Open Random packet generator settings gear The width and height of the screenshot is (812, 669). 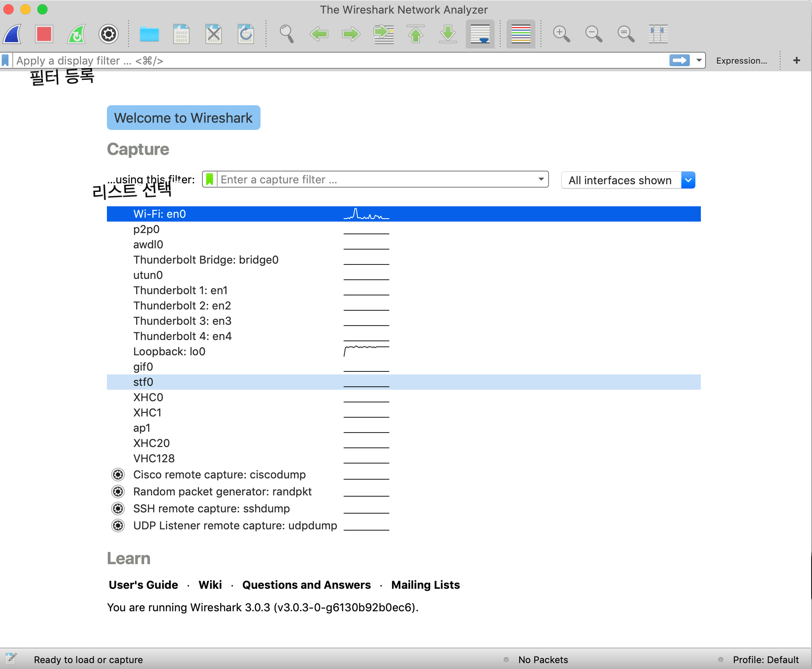pos(118,492)
